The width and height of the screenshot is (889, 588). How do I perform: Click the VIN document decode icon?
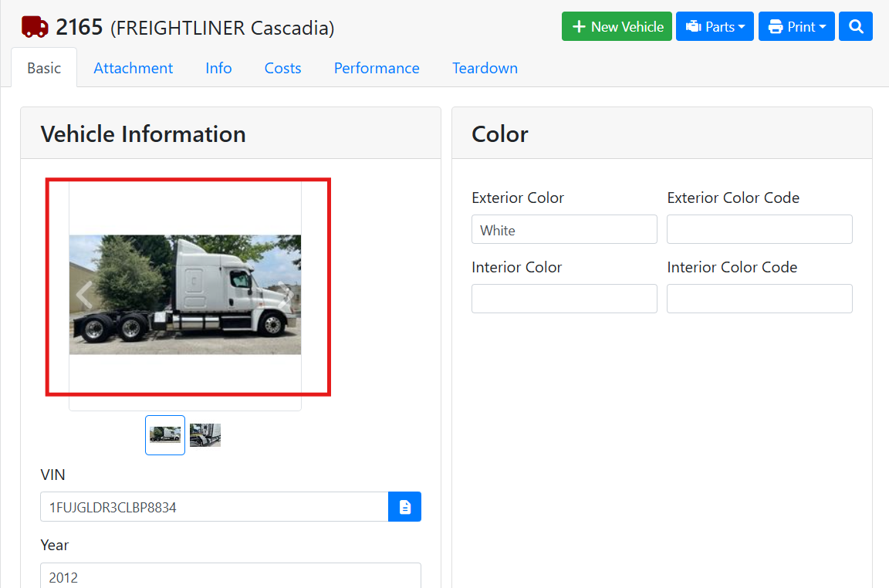pyautogui.click(x=405, y=506)
